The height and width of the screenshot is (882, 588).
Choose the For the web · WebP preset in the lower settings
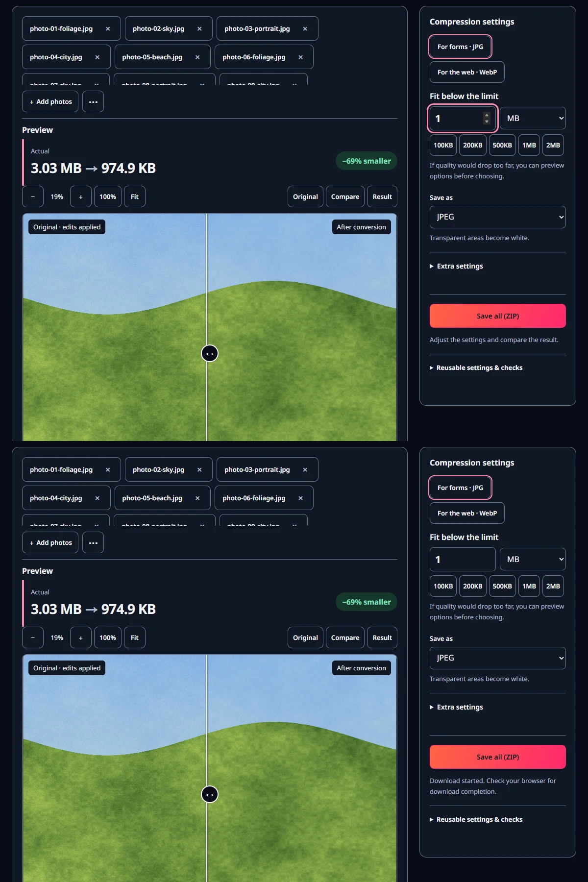467,514
